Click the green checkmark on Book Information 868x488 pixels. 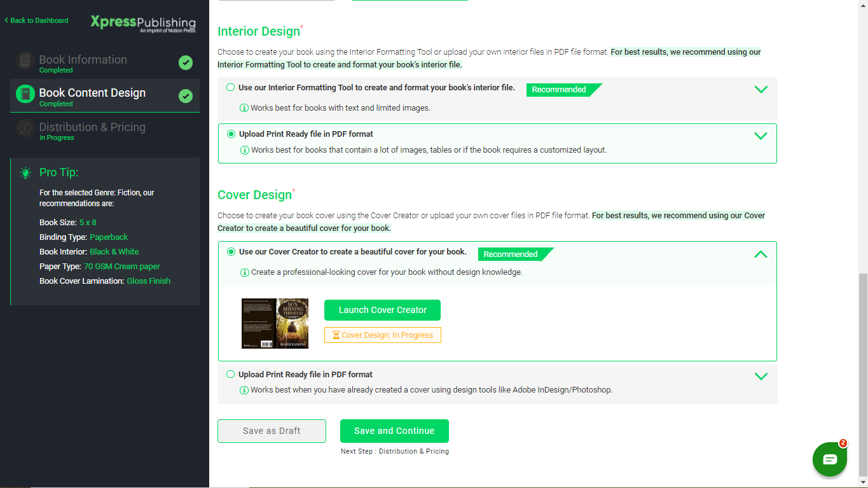[186, 62]
